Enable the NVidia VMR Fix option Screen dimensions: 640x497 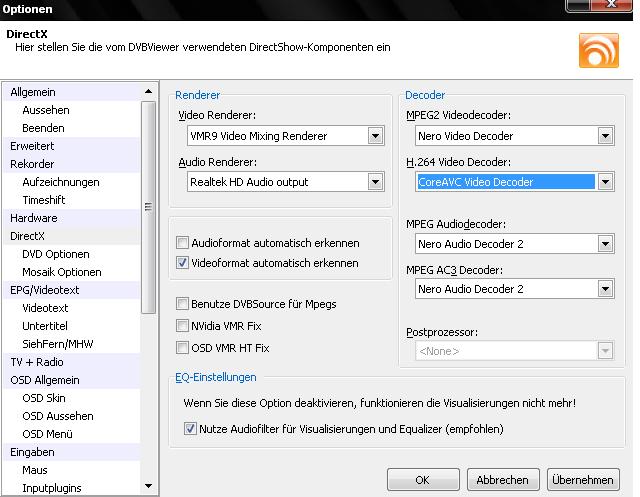182,325
